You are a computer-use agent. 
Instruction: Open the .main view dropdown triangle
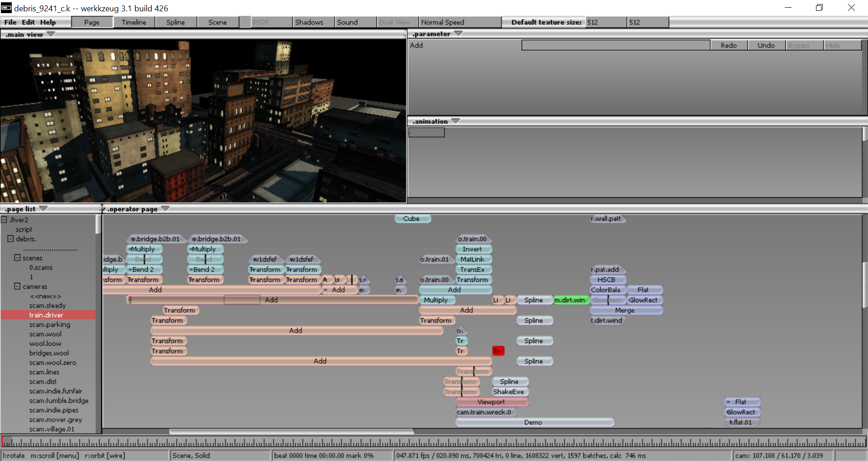click(51, 34)
